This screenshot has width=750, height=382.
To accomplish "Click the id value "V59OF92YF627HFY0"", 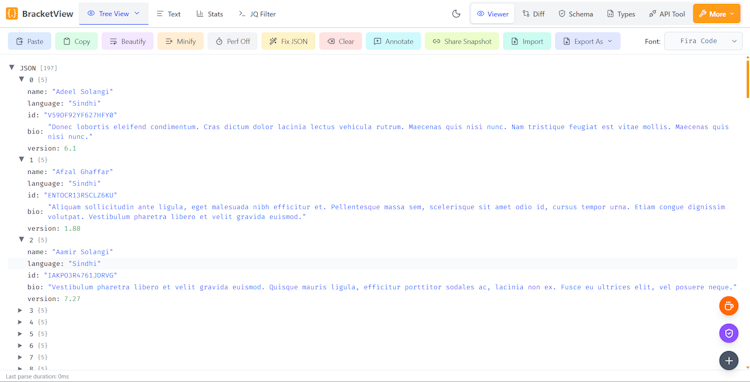I will (80, 115).
